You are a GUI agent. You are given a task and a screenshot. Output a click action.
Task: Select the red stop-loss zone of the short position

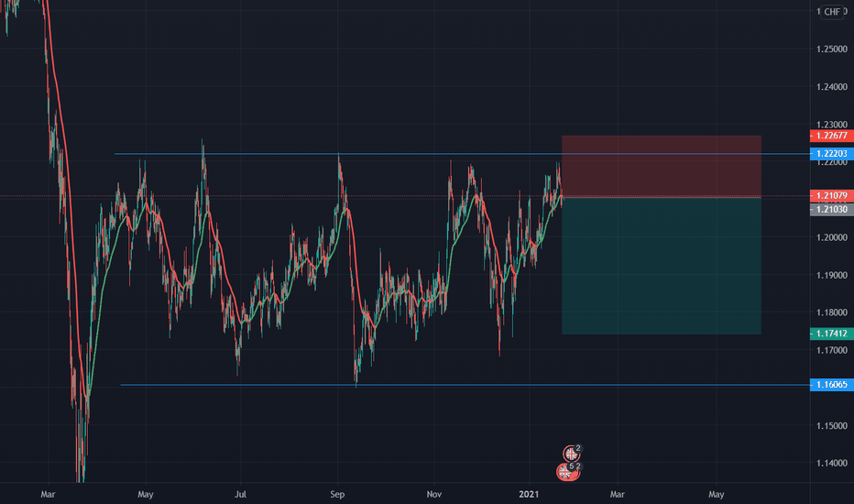pos(662,166)
